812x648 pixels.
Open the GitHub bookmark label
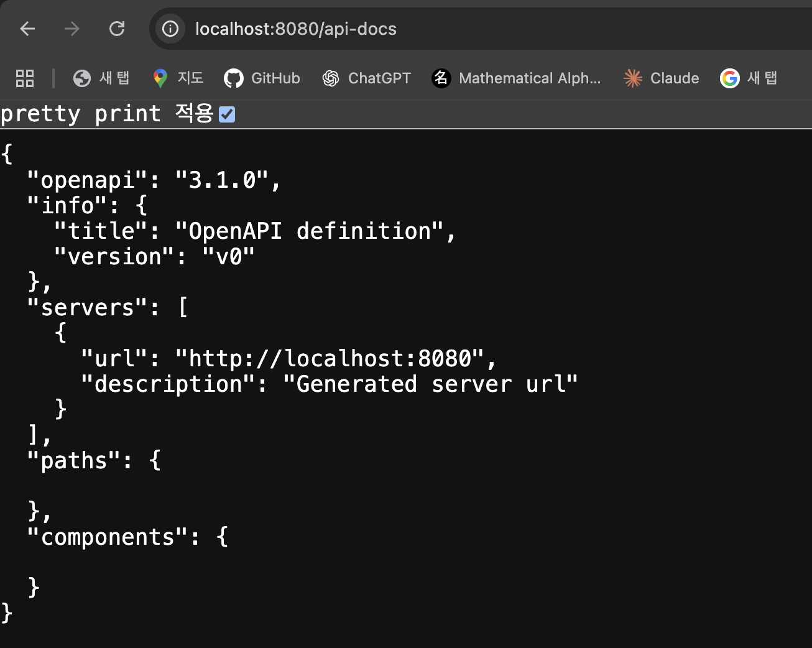click(x=275, y=78)
